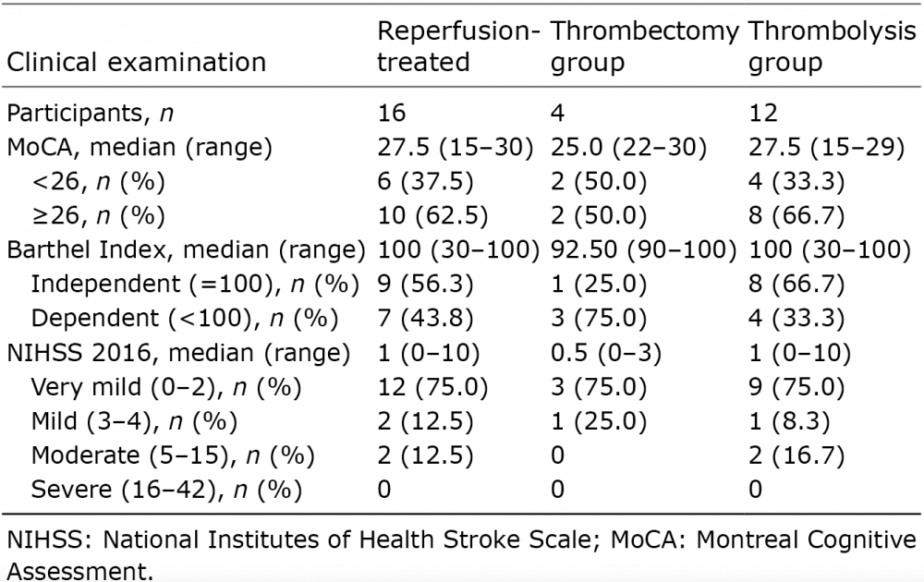Select the '1 (8.3)' cell
Screen dimensions: 924x582
[x=789, y=420]
